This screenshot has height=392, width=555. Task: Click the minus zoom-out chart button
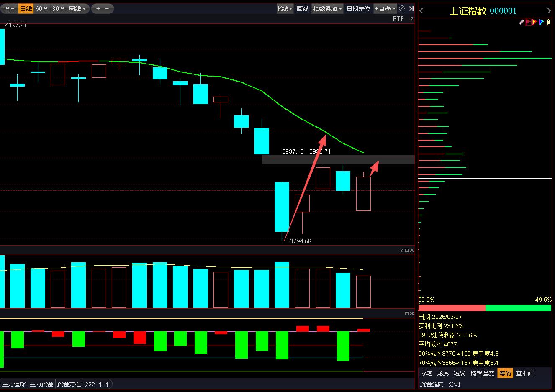(x=107, y=8)
